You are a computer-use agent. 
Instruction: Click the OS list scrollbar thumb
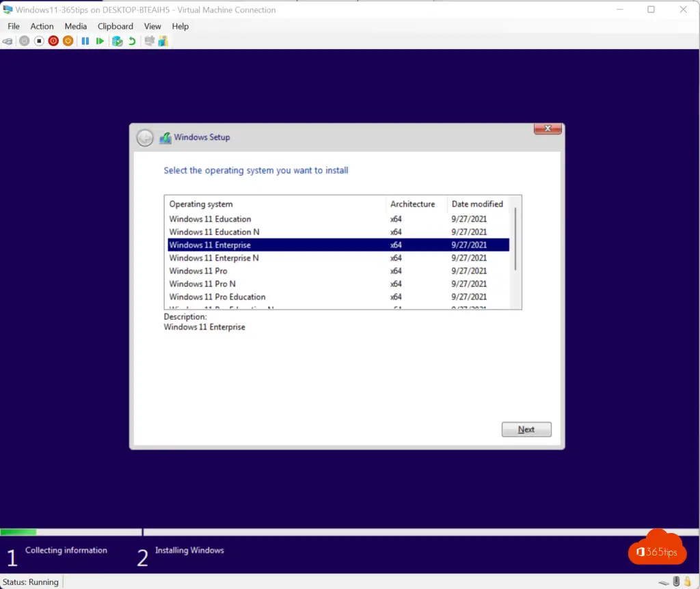point(515,238)
